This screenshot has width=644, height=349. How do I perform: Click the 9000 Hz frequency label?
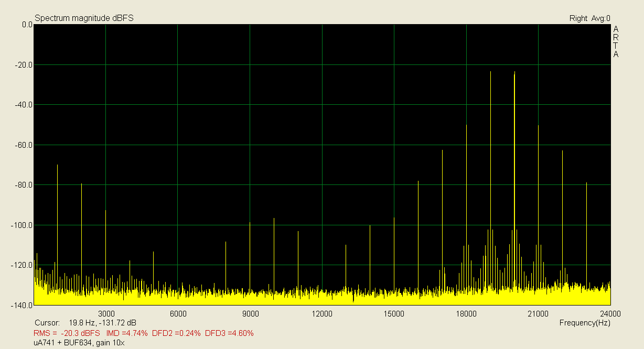click(250, 314)
